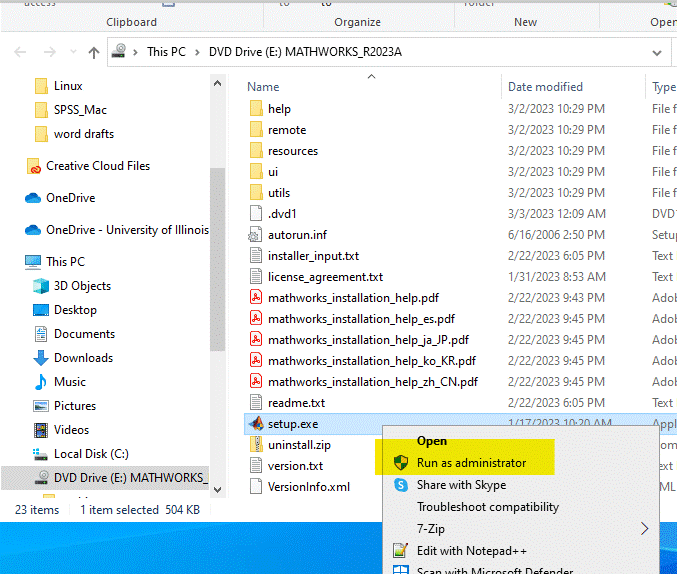The image size is (677, 574).
Task: Click the Forward navigation arrow
Action: 50,53
